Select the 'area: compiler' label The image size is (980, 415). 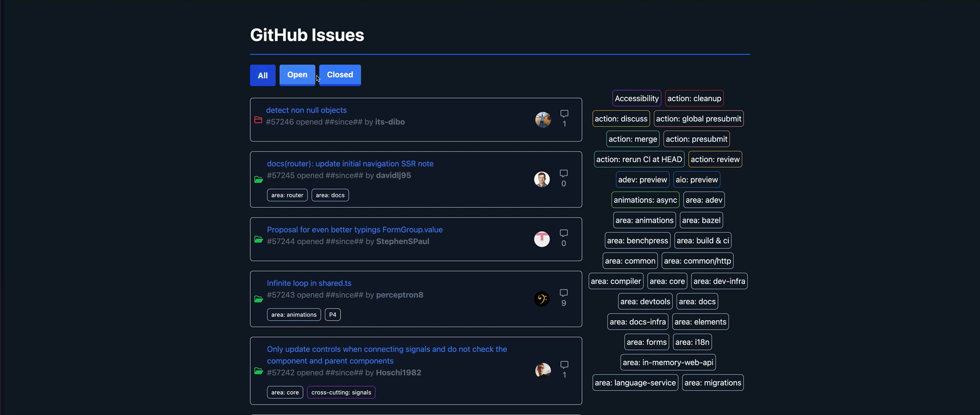pos(616,281)
